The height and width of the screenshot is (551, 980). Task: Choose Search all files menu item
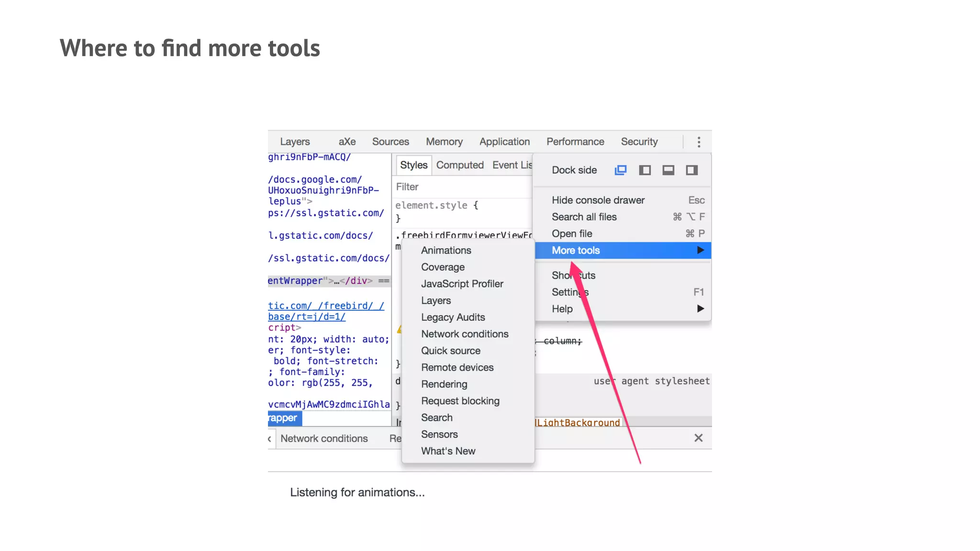tap(623, 217)
